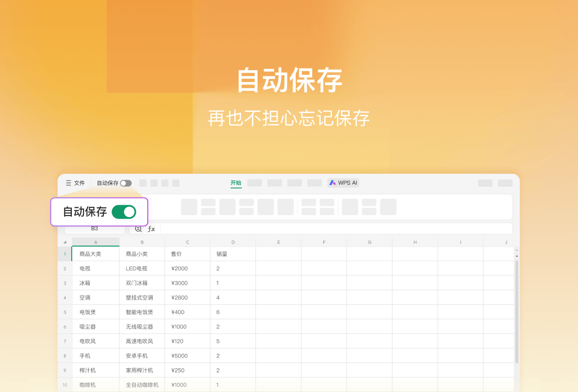
Task: Click the magnifier icon in formula bar
Action: tap(138, 228)
